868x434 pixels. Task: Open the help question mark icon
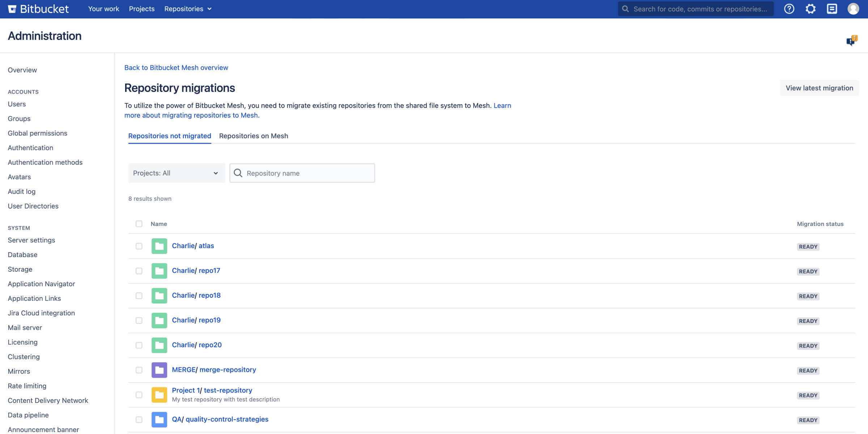coord(789,9)
